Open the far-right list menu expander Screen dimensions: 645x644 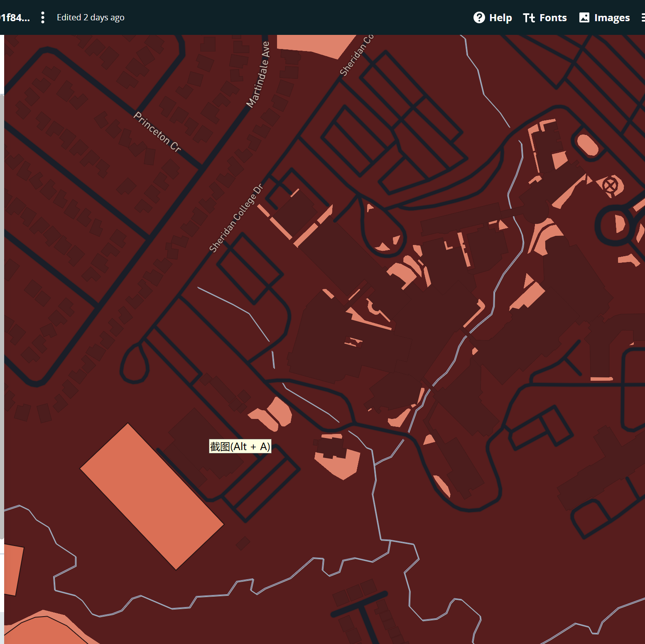point(643,17)
